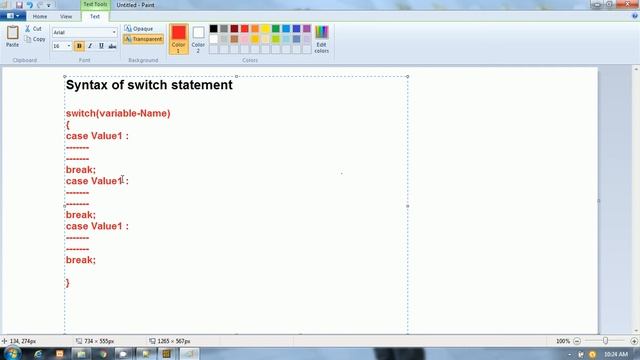Click vertical scrollbar down arrow

(636, 331)
